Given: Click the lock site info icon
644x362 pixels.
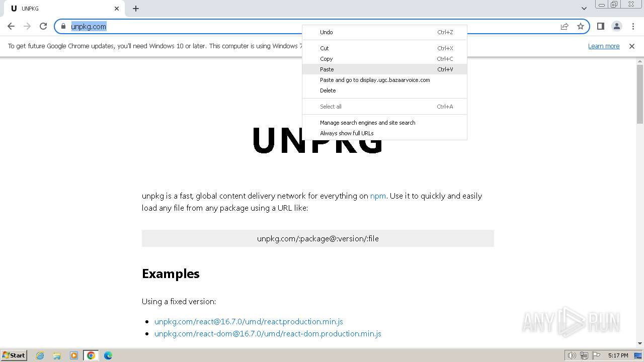Looking at the screenshot, I should pos(63,26).
